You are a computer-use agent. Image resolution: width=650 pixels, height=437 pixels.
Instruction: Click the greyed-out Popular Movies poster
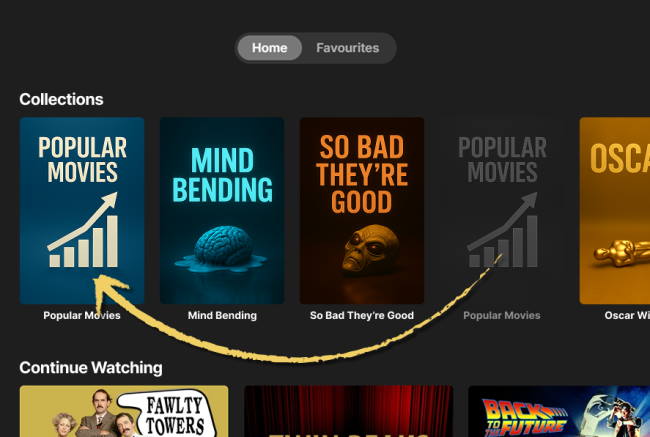click(502, 211)
